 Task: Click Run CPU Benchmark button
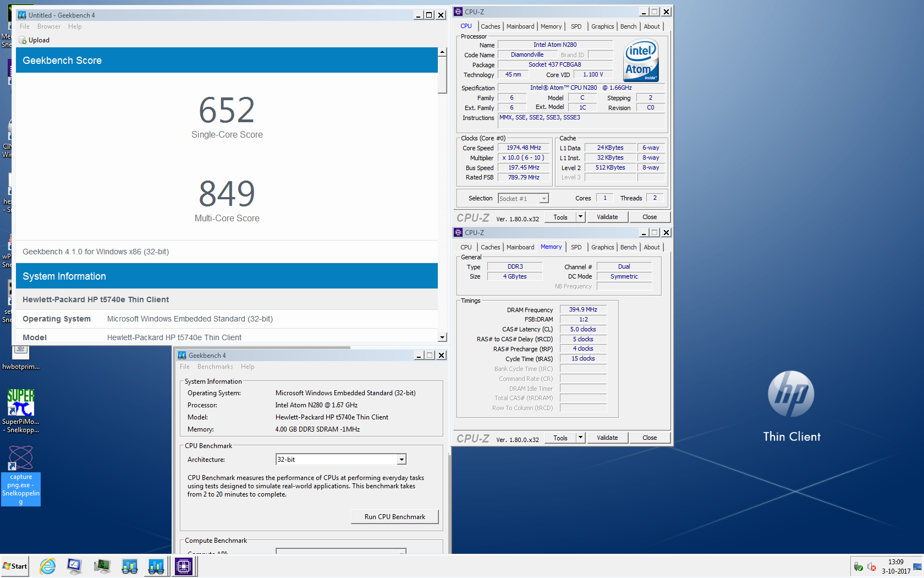(395, 516)
